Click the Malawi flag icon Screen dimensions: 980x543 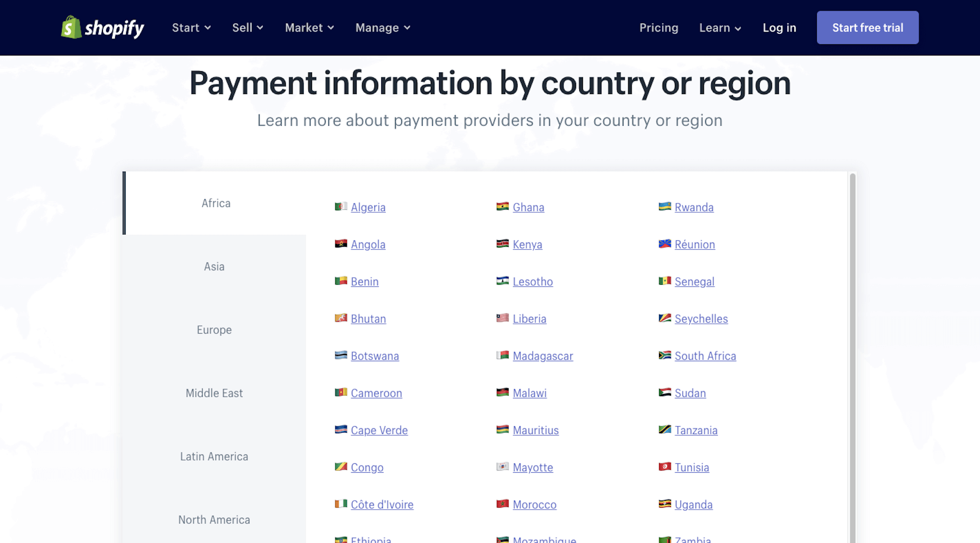[503, 392]
